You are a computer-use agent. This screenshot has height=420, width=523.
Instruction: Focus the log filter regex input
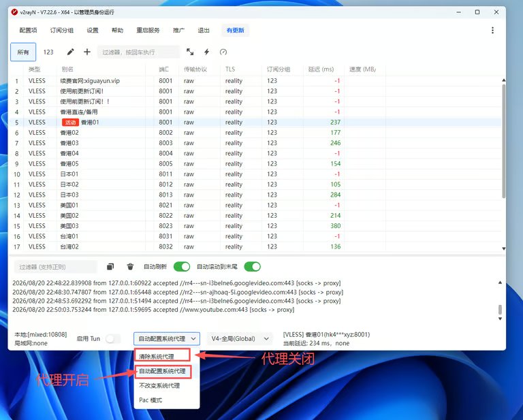click(x=55, y=267)
